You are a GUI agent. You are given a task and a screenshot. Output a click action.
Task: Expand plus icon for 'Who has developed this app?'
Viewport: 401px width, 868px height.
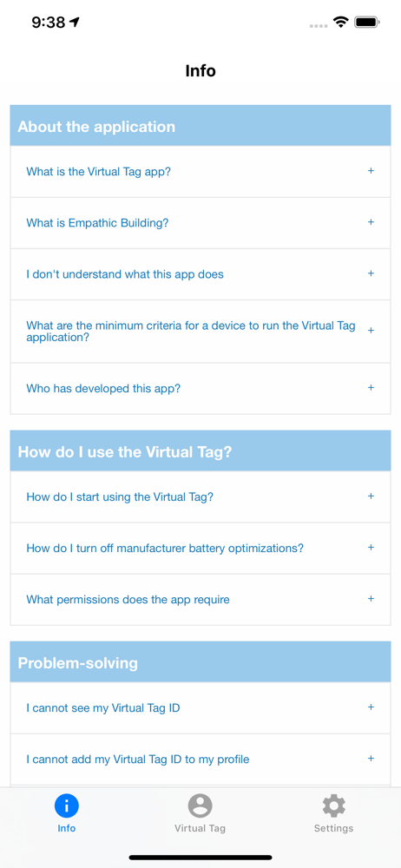[x=371, y=387]
